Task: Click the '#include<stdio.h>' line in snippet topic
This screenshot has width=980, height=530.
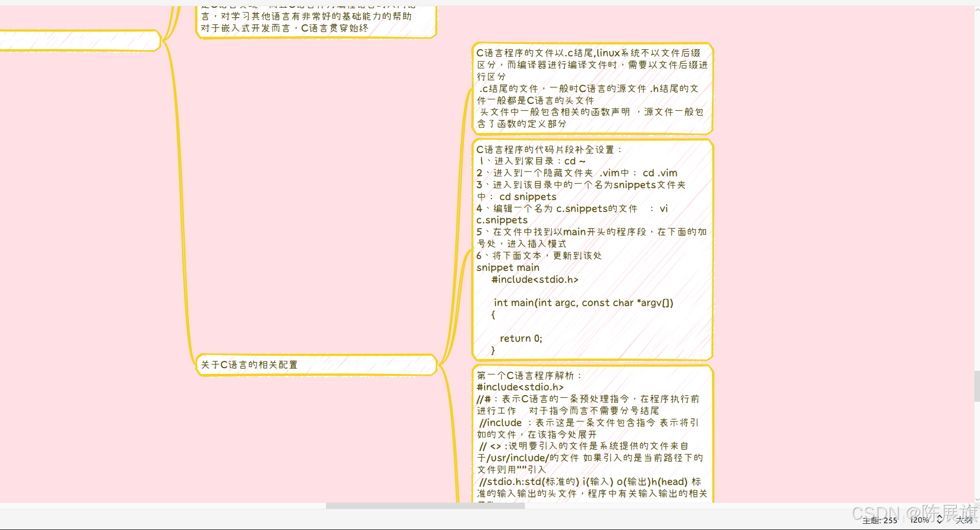Action: coord(535,279)
